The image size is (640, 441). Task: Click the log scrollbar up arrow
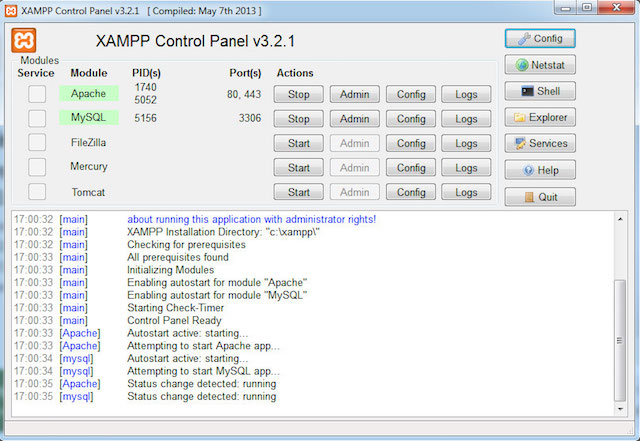pos(620,219)
